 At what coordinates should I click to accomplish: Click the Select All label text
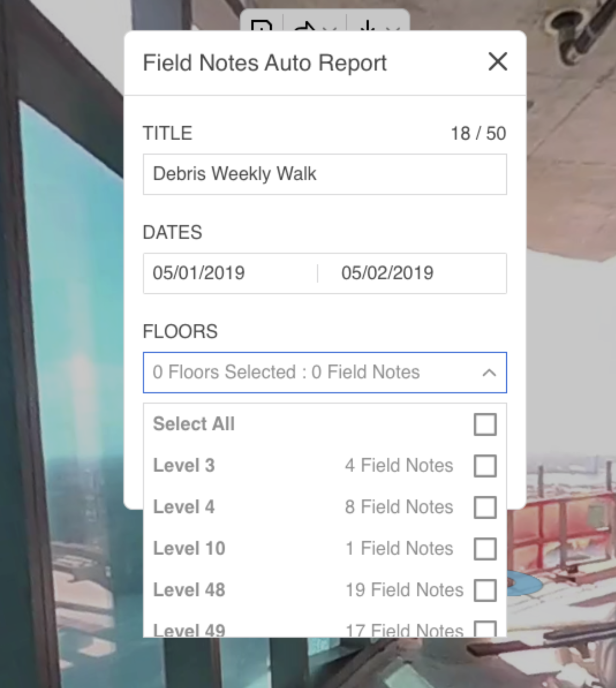[x=194, y=424]
